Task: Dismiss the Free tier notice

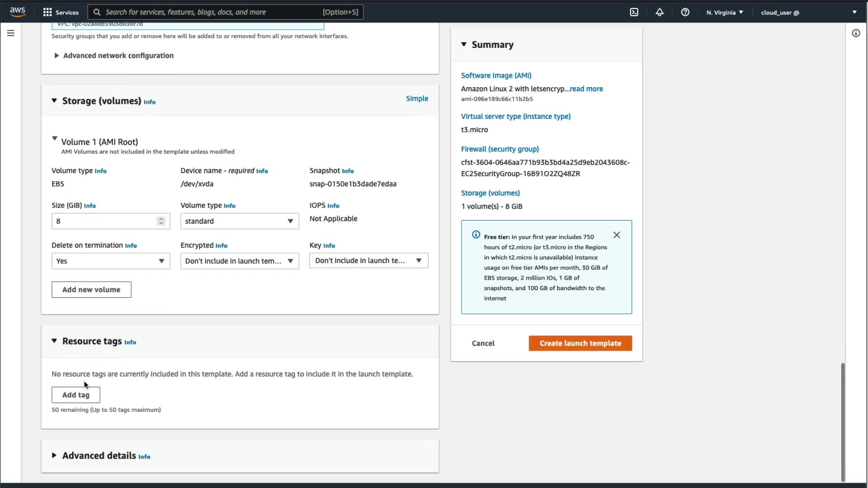Action: tap(617, 235)
